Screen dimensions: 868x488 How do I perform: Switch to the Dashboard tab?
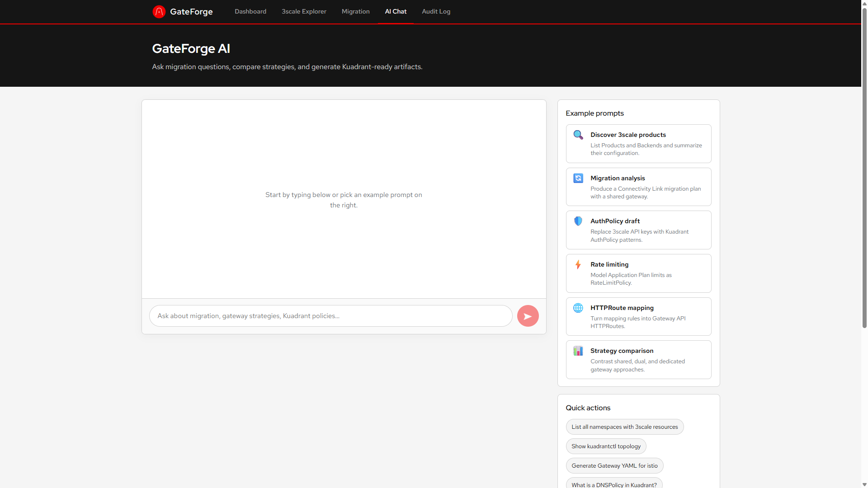click(250, 11)
